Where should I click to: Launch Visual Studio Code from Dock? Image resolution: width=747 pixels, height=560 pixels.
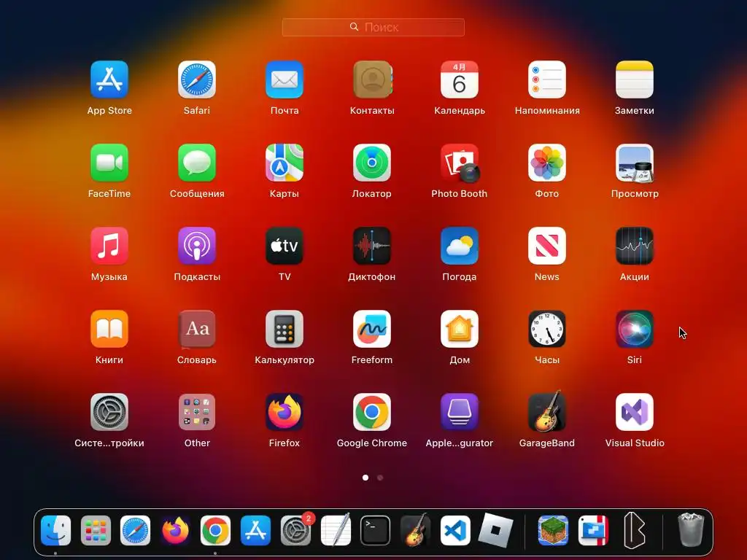[455, 531]
